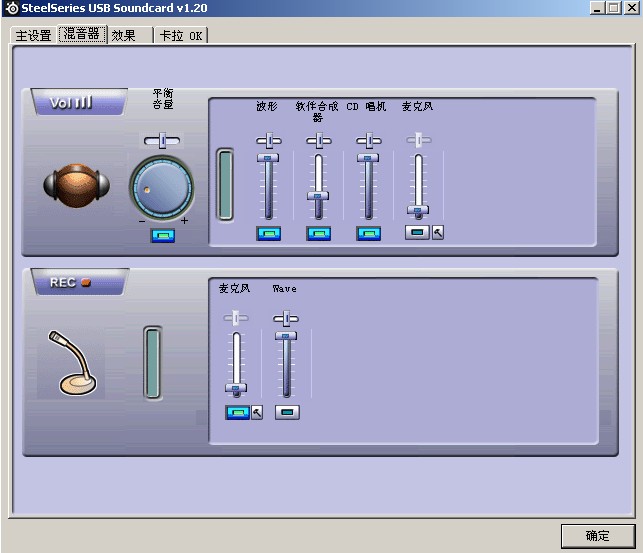Viewport: 643px width, 553px height.
Task: Click the 软件合成器 channel label
Action: tap(317, 112)
